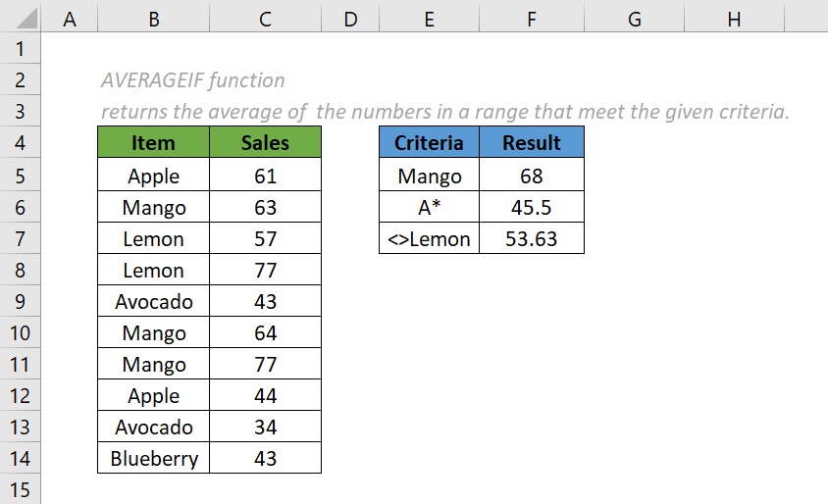Click the green Sales header cell
The image size is (828, 504).
[265, 143]
